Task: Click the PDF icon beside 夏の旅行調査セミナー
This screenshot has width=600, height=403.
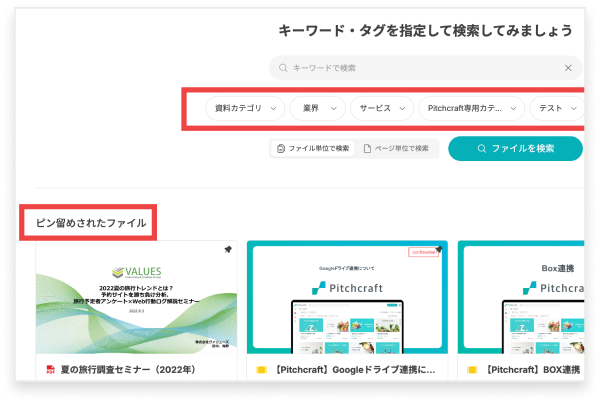Action: pos(51,369)
